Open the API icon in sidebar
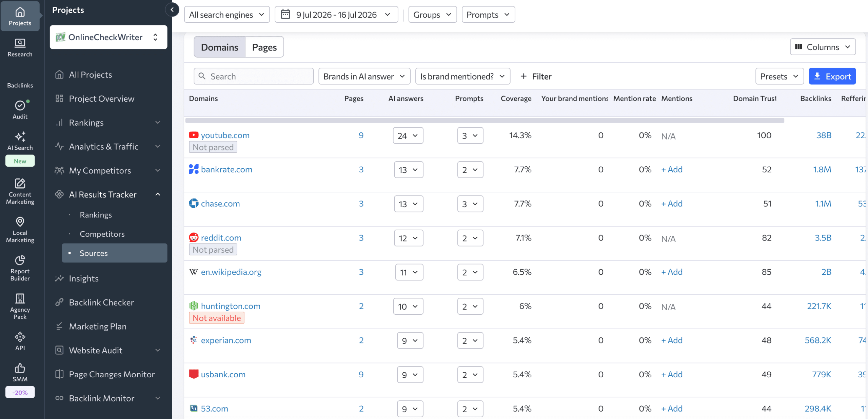The width and height of the screenshot is (868, 419). click(20, 337)
